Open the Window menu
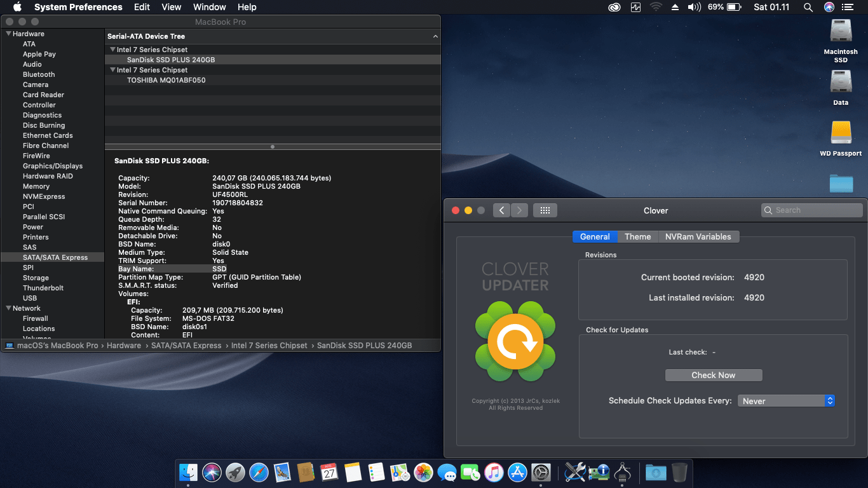 pos(209,7)
